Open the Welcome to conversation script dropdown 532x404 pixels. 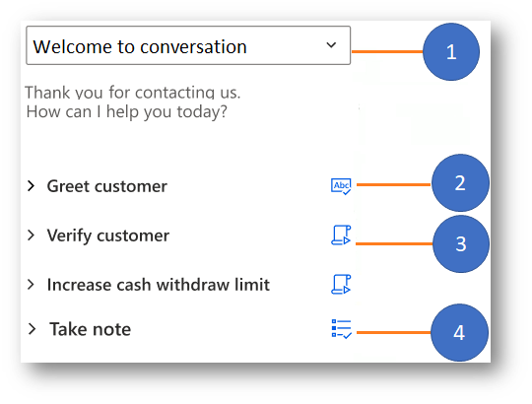tap(188, 45)
